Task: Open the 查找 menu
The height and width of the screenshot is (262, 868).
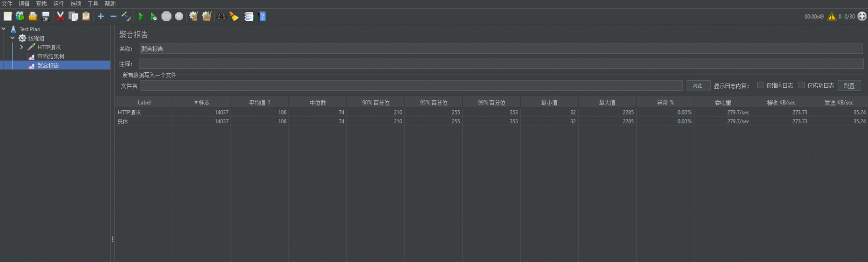Action: click(x=41, y=4)
